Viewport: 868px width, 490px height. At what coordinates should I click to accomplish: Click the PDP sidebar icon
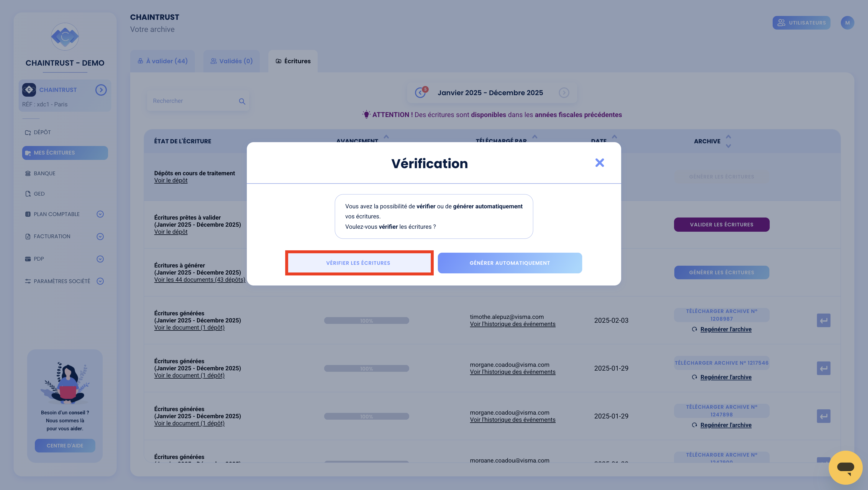click(x=28, y=259)
